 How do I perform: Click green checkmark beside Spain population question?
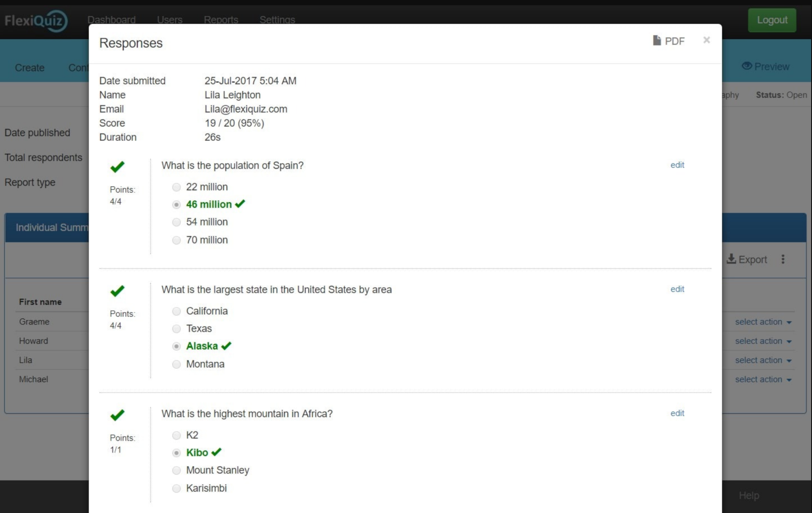coord(117,167)
